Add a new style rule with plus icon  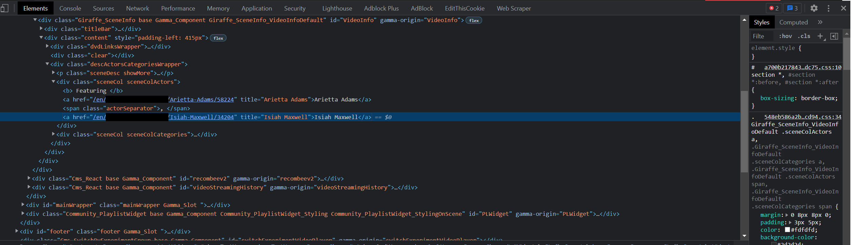(x=820, y=36)
